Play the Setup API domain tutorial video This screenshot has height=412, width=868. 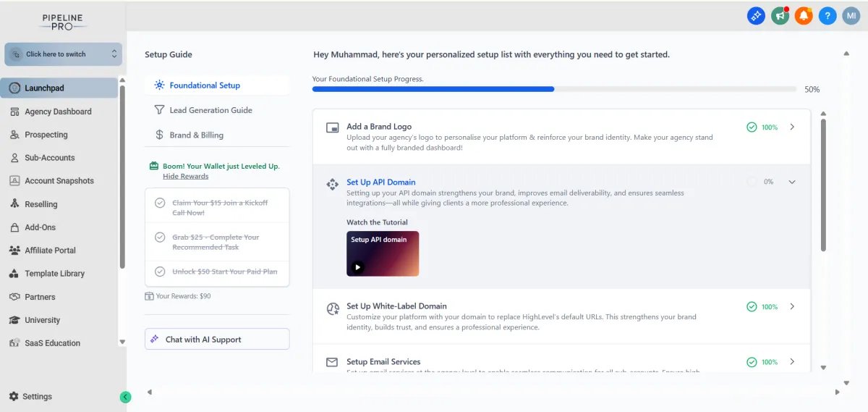click(x=357, y=266)
